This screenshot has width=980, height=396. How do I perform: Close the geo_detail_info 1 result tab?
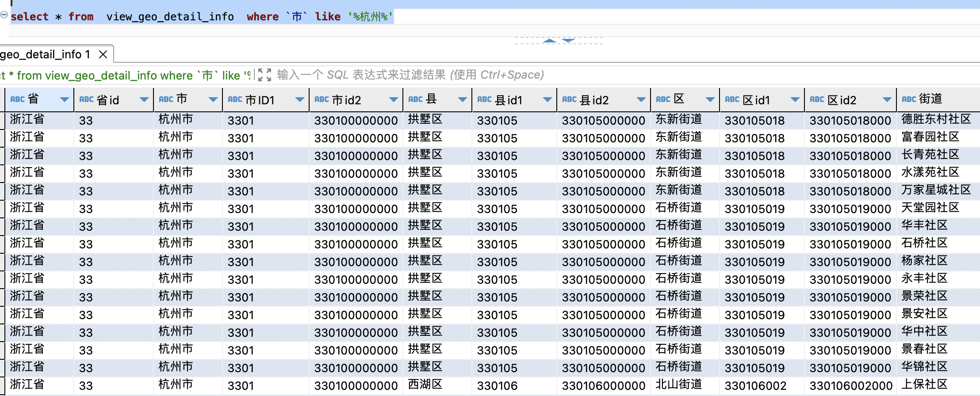tap(103, 54)
